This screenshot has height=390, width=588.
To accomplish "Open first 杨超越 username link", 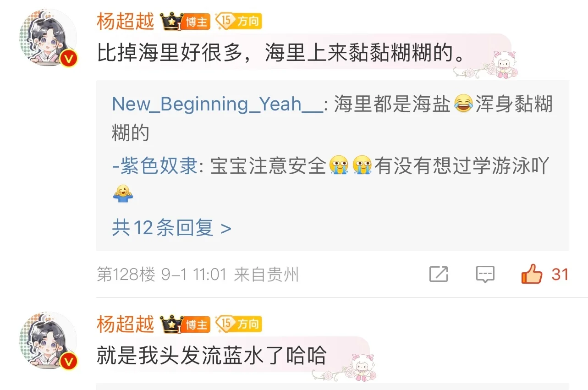I will pyautogui.click(x=126, y=21).
